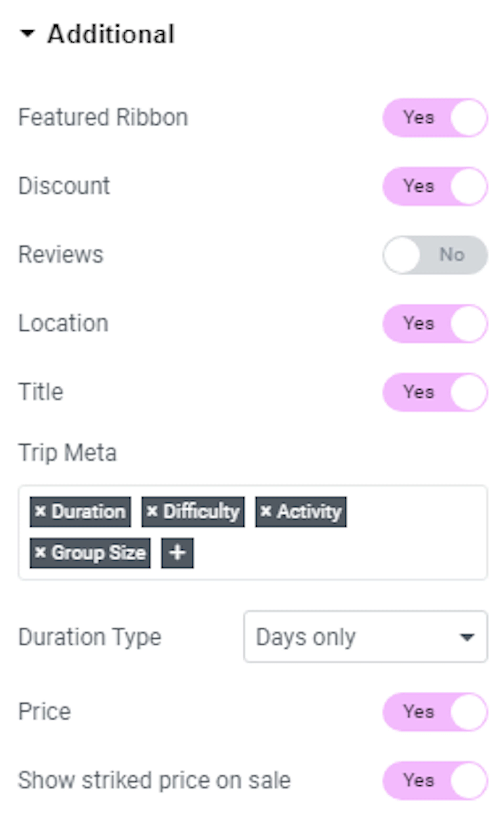Open the Duration Type dropdown arrow
This screenshot has width=504, height=818.
[x=467, y=637]
